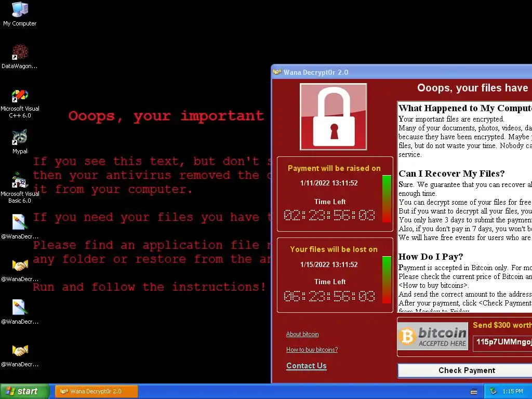Click the 06:23:56:03 countdown timer

click(x=329, y=296)
